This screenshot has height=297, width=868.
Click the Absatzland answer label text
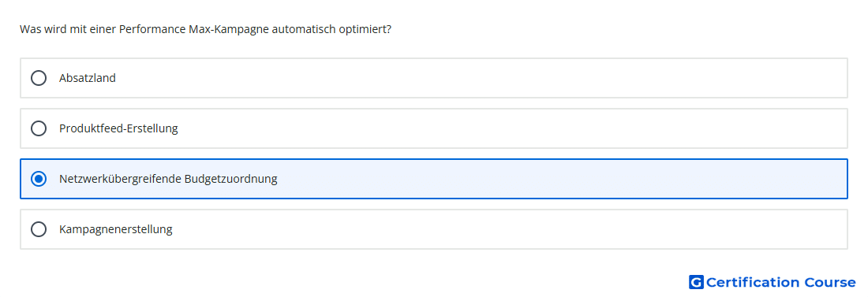point(88,78)
